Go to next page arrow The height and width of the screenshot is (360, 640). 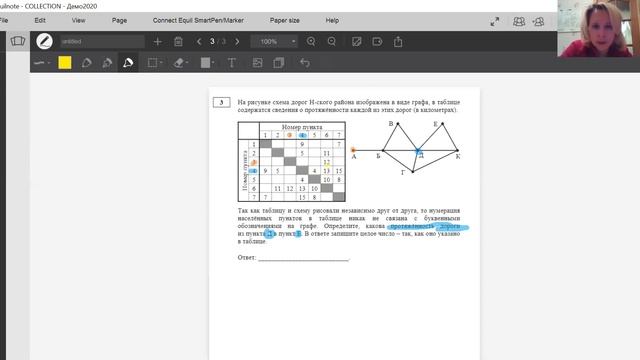[237, 42]
